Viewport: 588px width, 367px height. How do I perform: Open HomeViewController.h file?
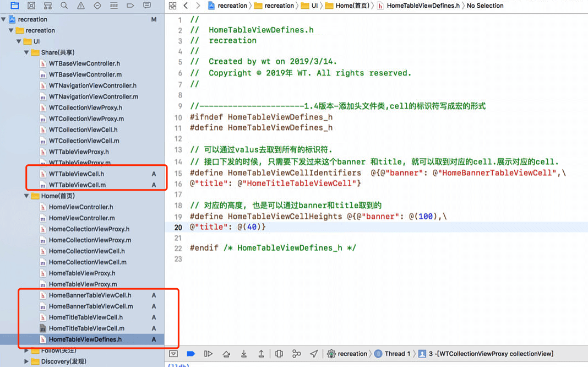[x=81, y=207]
